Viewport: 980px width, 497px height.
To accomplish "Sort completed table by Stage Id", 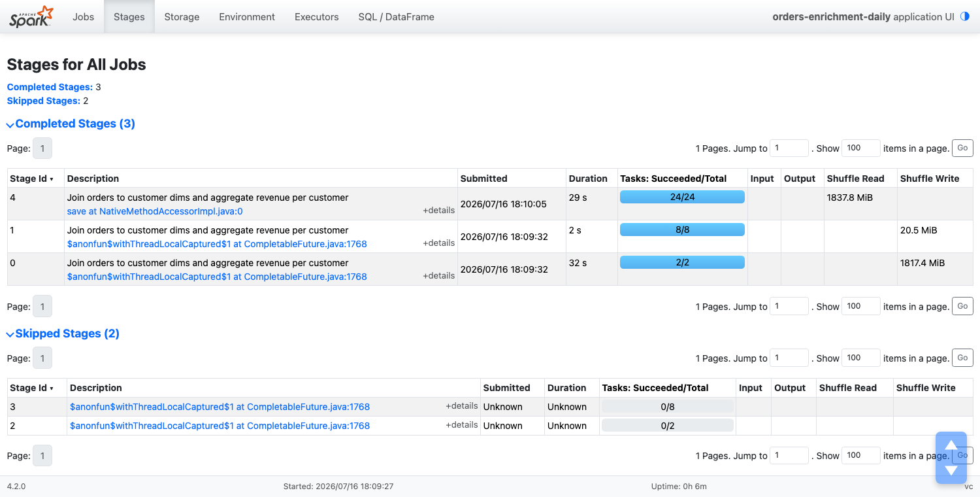I will tap(32, 179).
